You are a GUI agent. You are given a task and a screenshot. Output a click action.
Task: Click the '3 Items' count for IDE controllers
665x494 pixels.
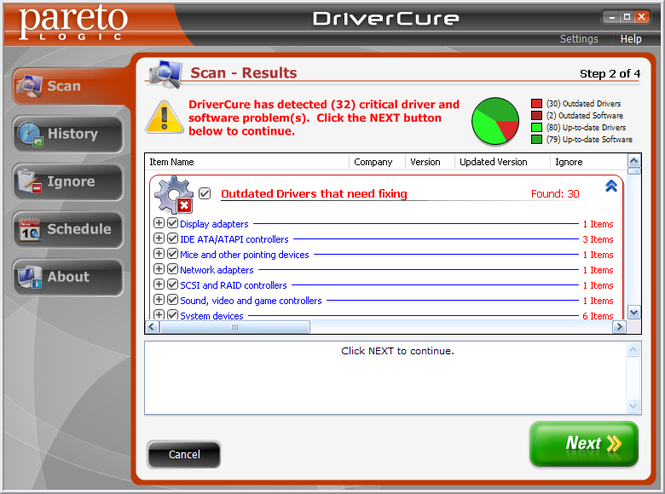coord(598,240)
